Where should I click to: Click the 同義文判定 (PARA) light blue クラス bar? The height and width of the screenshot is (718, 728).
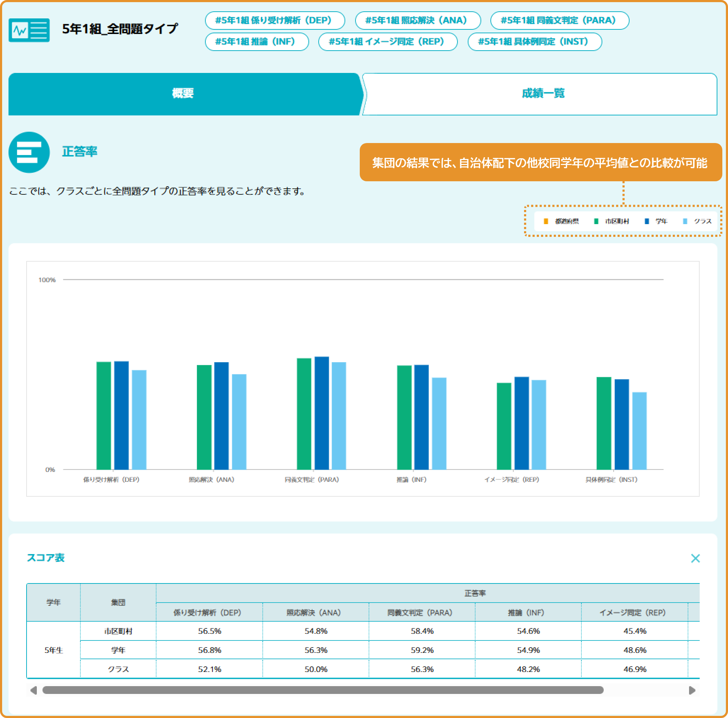[x=339, y=416]
